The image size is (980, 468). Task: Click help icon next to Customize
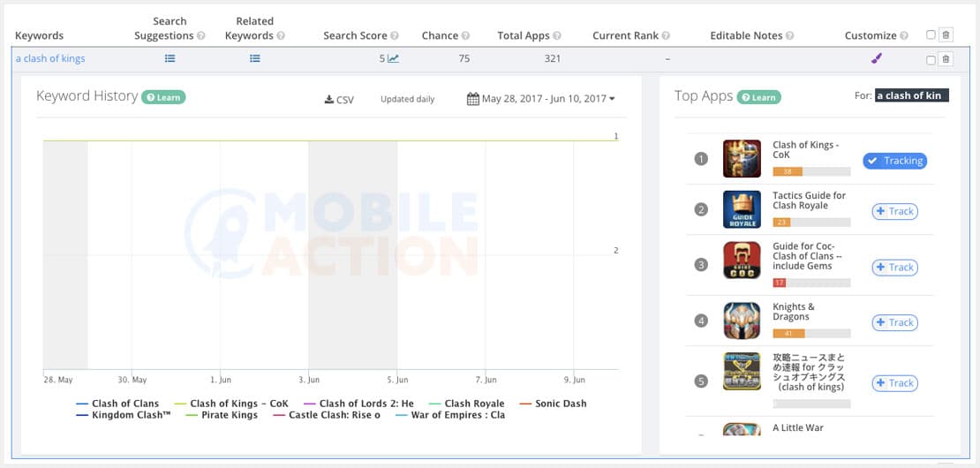(x=904, y=36)
